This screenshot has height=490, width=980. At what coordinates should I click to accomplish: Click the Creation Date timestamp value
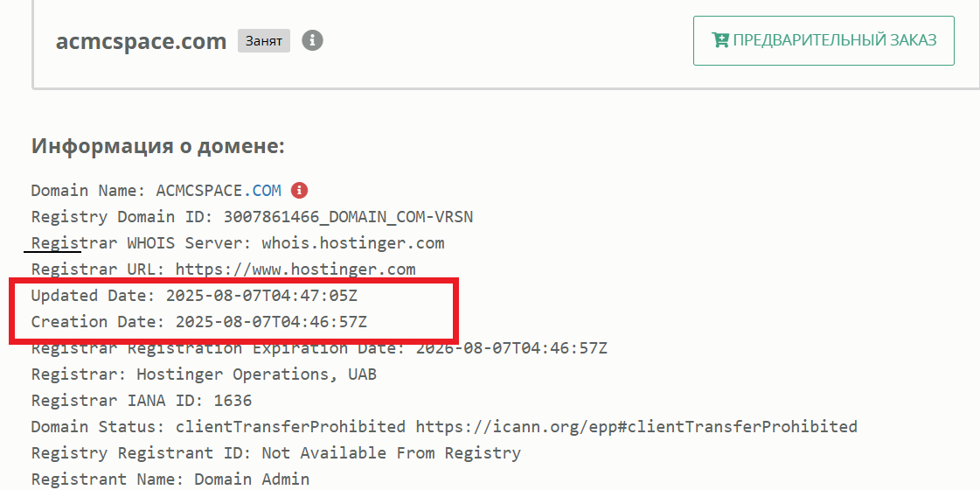(271, 321)
